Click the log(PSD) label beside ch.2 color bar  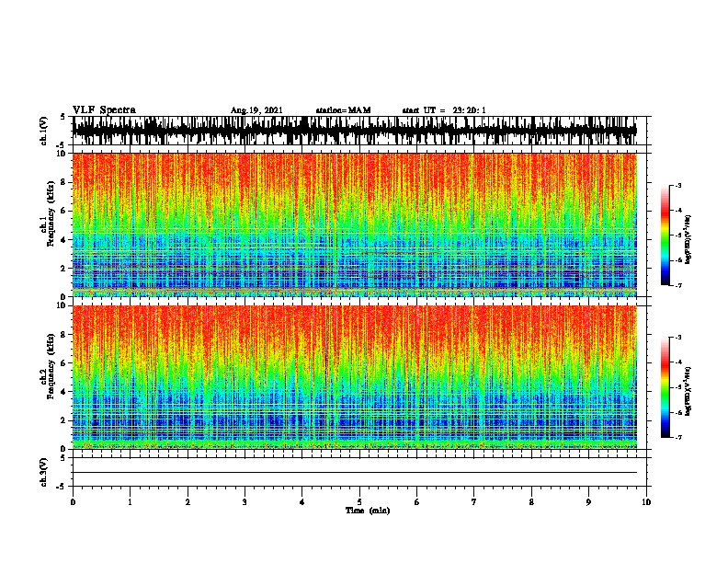click(x=688, y=391)
